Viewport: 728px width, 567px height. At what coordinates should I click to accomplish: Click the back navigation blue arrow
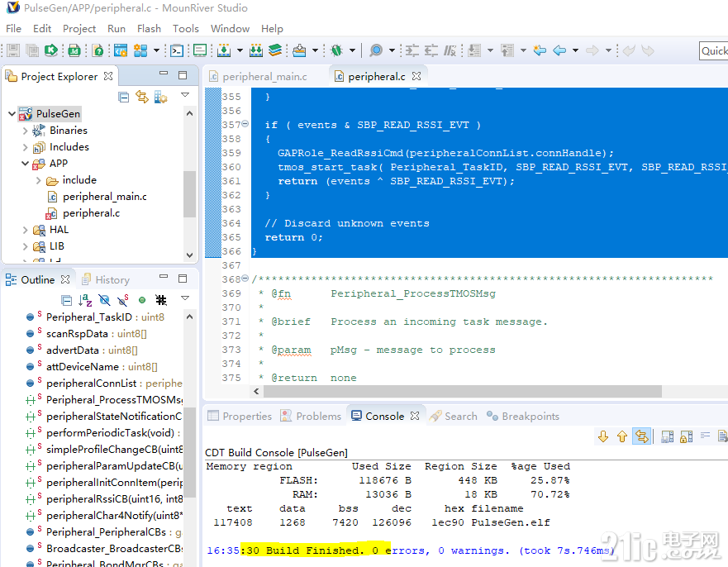point(559,50)
